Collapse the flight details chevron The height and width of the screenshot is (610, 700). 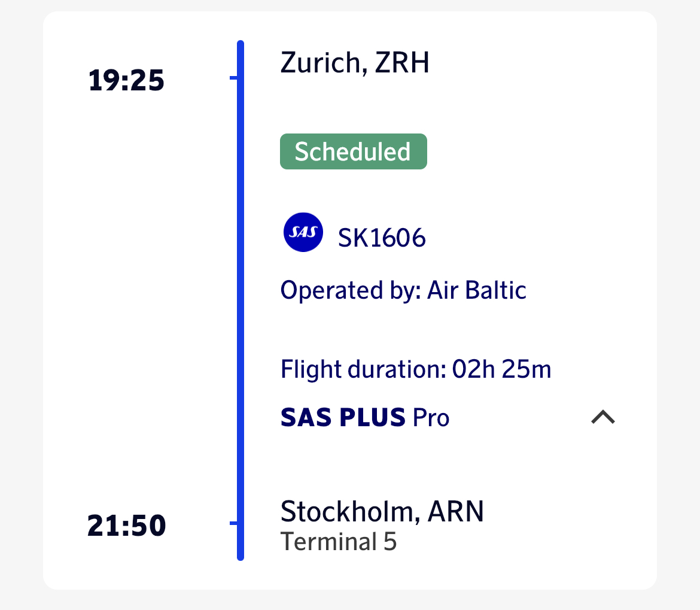(x=602, y=417)
